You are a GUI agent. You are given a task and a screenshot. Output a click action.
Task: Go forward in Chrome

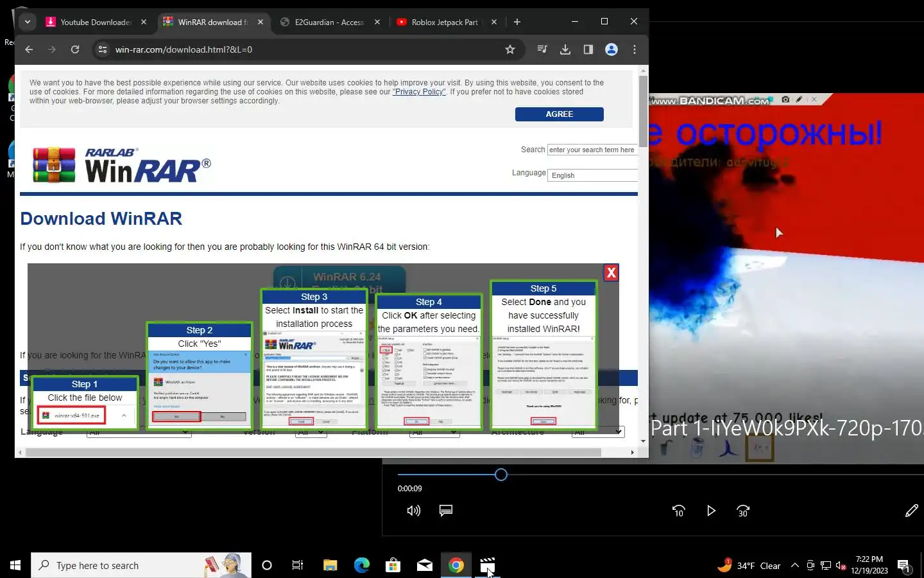[x=52, y=49]
